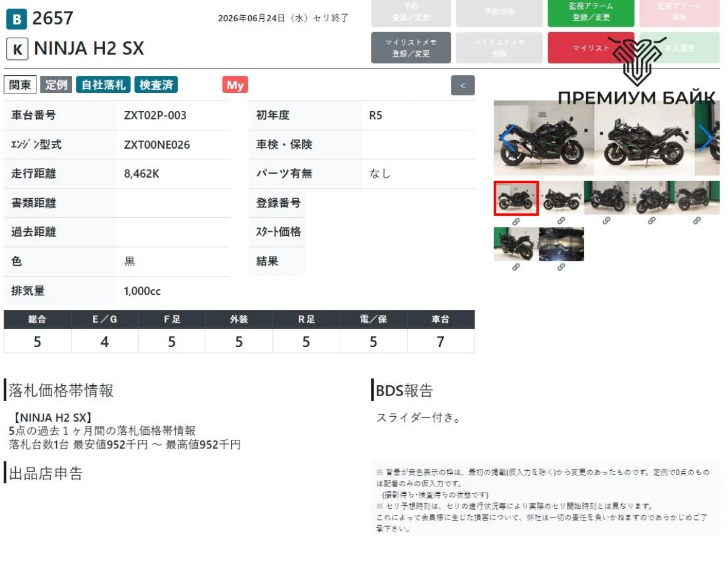Screen dimensions: 728x566
Task: Click the color value 黒
Action: (x=130, y=261)
